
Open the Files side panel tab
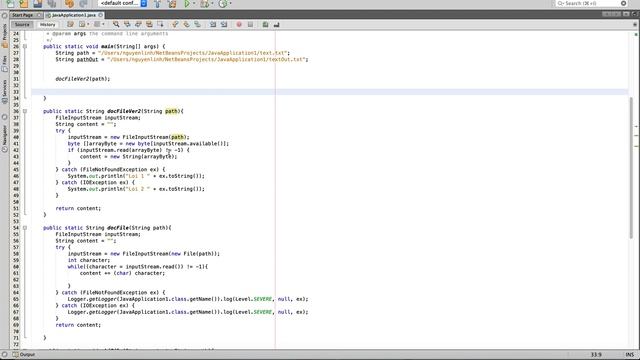[x=4, y=64]
